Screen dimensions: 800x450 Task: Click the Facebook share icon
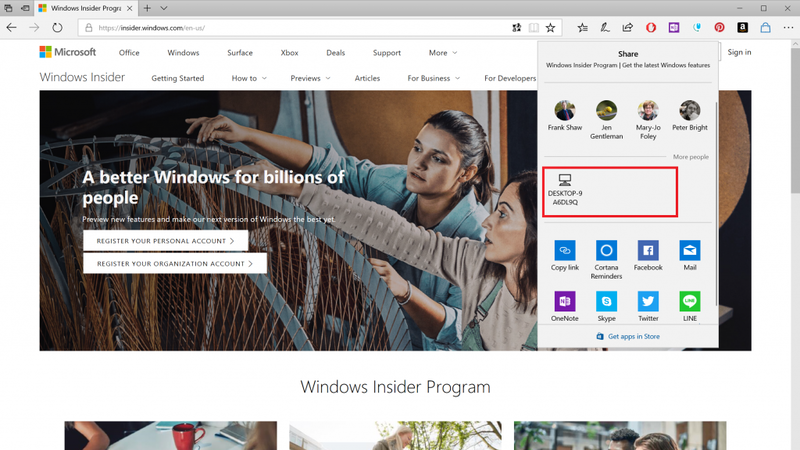(647, 250)
